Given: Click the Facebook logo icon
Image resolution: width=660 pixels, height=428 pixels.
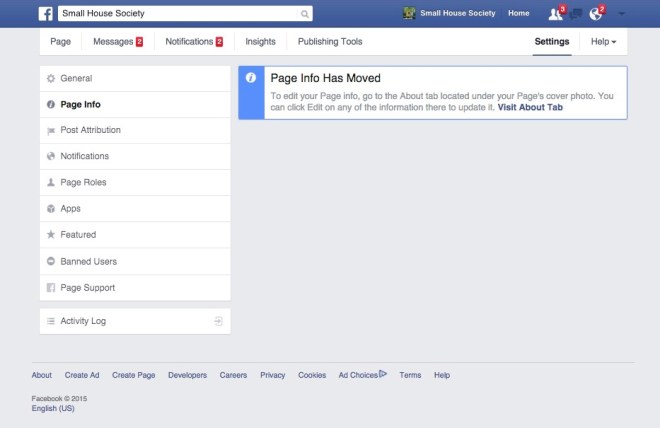Looking at the screenshot, I should [x=45, y=13].
